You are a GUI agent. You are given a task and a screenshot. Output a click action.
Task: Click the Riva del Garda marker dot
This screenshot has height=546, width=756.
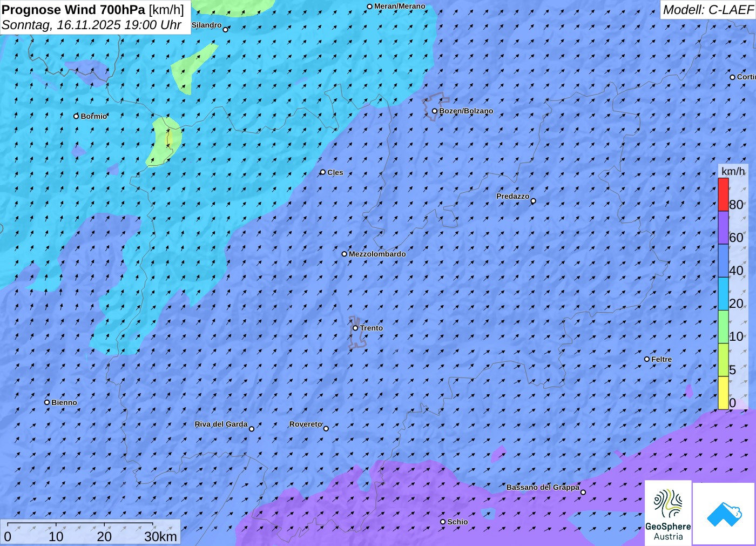pos(252,429)
